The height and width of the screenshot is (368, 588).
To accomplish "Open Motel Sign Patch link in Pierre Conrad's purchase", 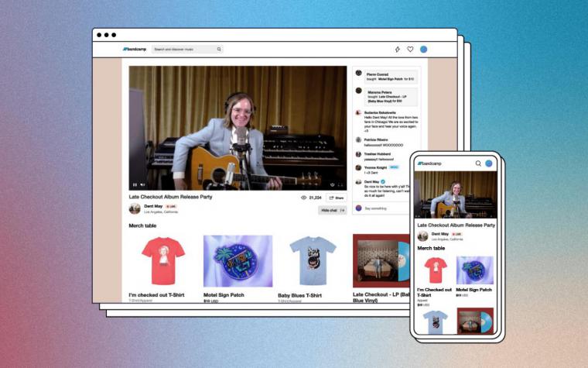I will point(391,79).
